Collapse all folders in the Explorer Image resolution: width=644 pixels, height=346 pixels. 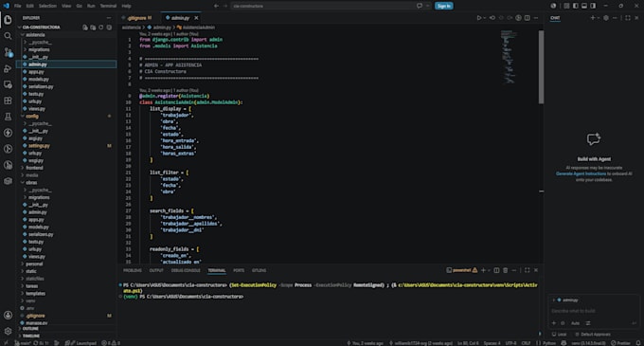(109, 27)
